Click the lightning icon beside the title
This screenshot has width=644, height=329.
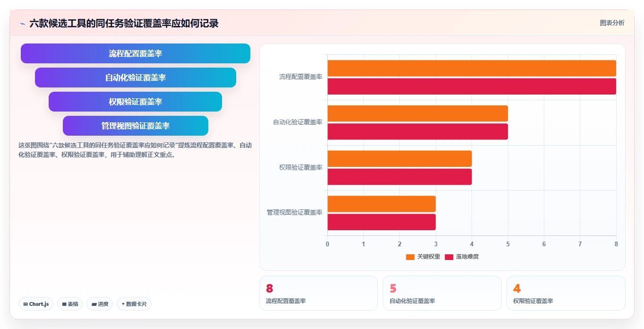(x=22, y=24)
